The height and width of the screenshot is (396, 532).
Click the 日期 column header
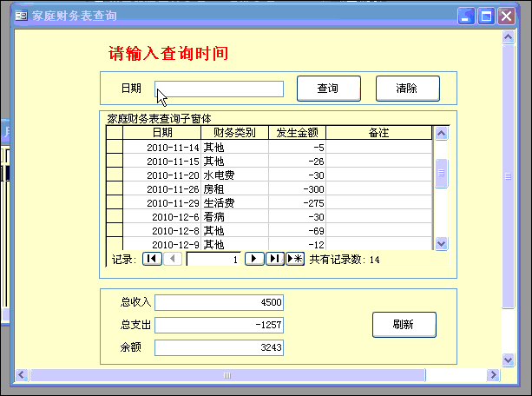pyautogui.click(x=161, y=133)
